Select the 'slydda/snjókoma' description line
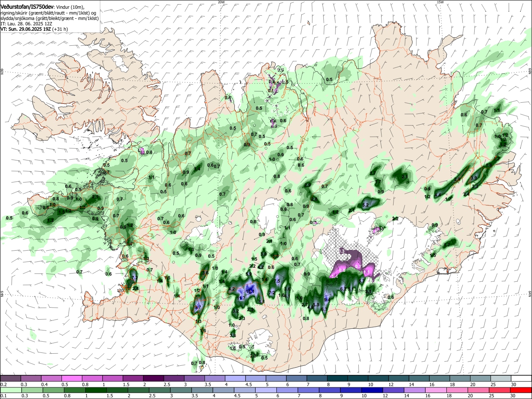The height and width of the screenshot is (399, 532). click(x=49, y=18)
